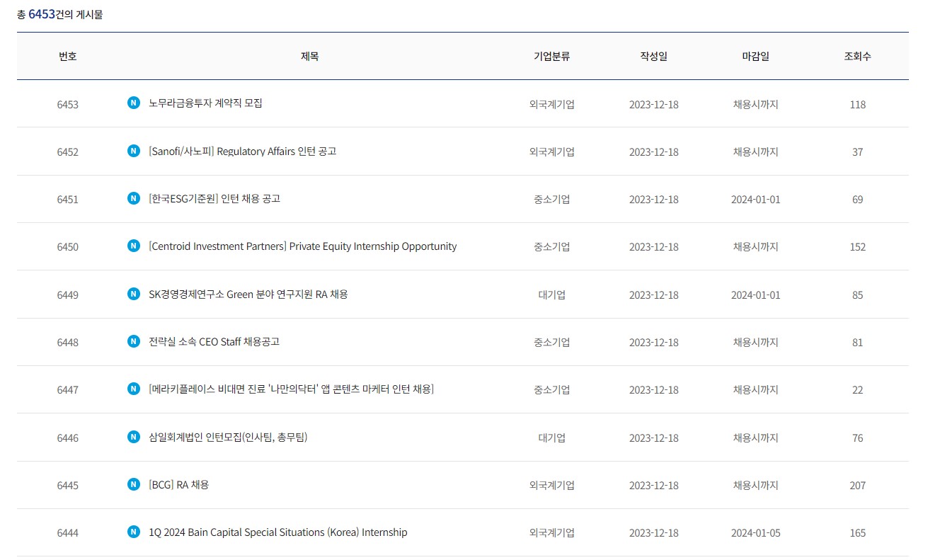Click the N badge beside 노무라금융투자 계약직 모집
Image resolution: width=928 pixels, height=560 pixels.
[x=133, y=103]
